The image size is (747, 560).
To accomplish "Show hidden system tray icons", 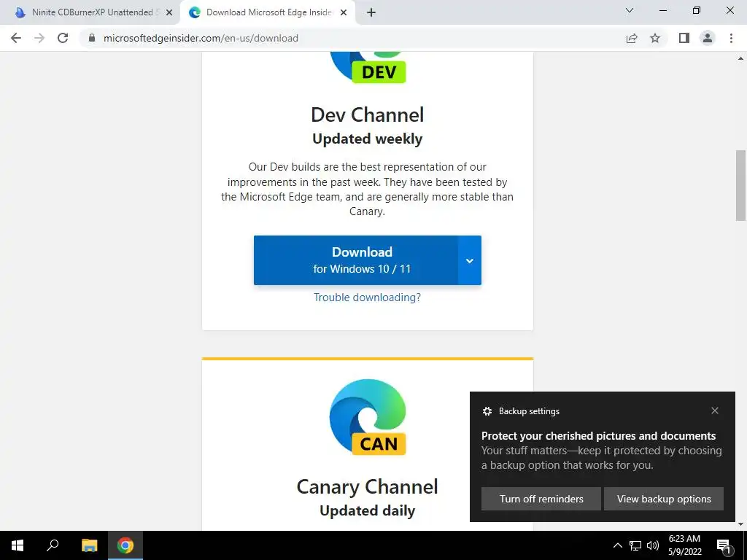I will click(x=617, y=545).
